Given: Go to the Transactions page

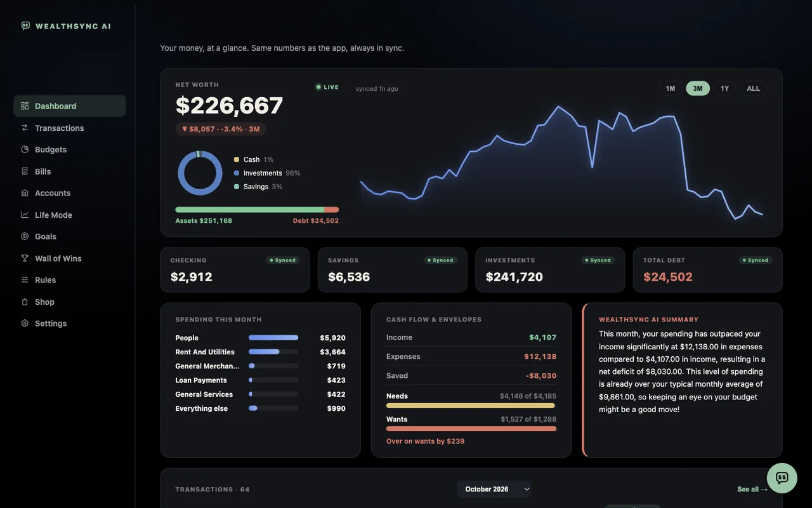Looking at the screenshot, I should coord(70,128).
